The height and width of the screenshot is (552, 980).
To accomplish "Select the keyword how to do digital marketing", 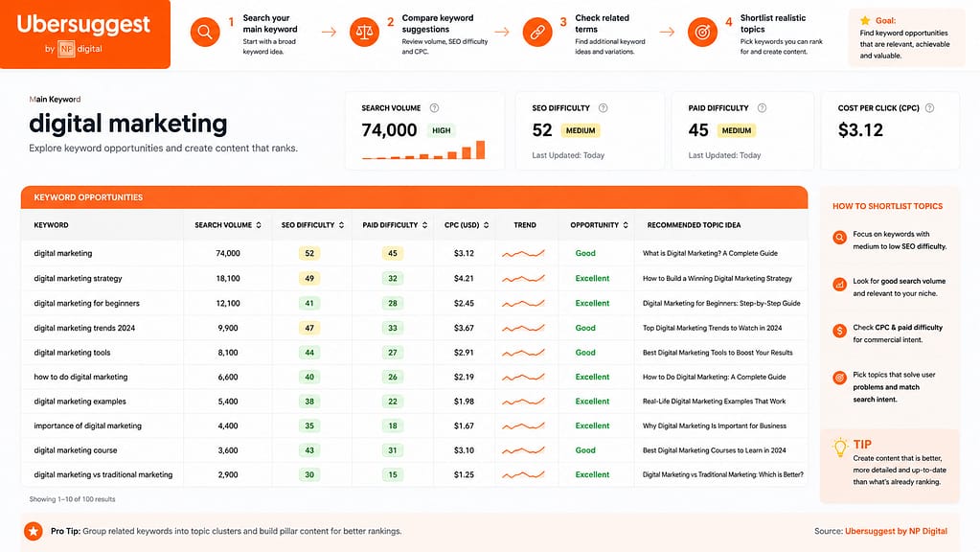I will tap(80, 377).
